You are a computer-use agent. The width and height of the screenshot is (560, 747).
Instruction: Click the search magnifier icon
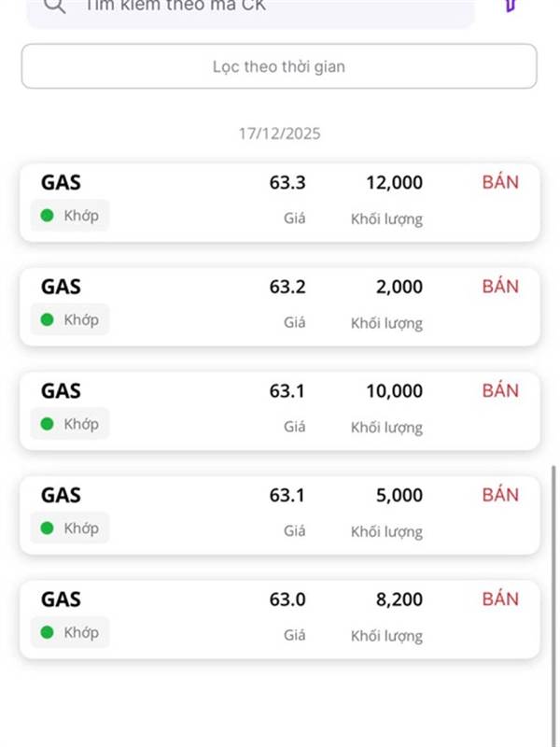click(54, 6)
